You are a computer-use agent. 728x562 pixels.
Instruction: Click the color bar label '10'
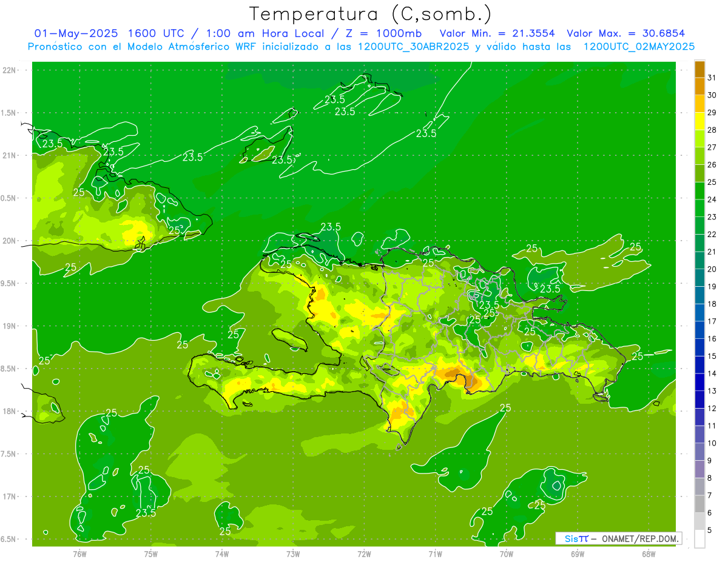712,443
